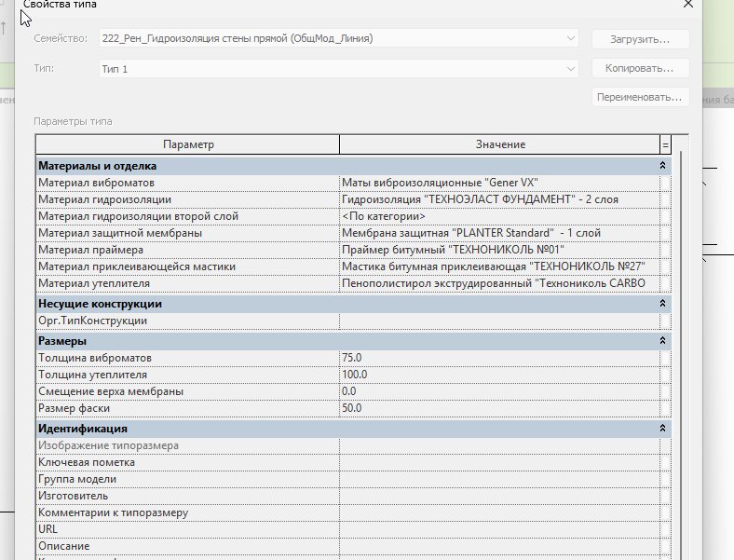Click the Описание value field
Viewport: 734px width, 560px height.
(499, 546)
